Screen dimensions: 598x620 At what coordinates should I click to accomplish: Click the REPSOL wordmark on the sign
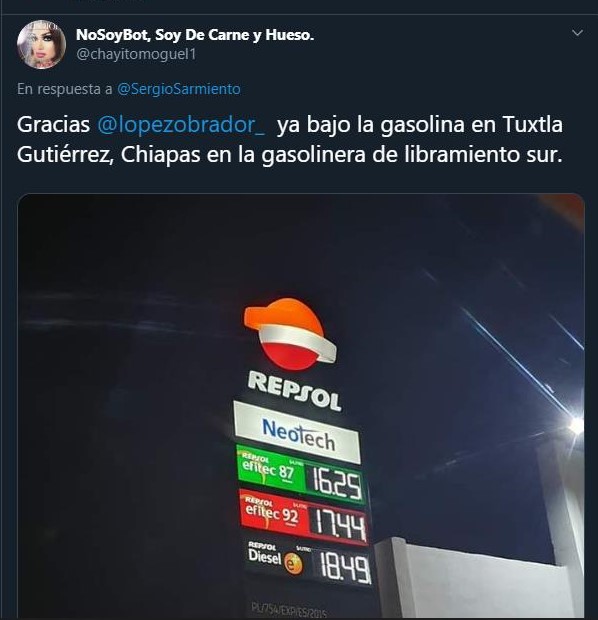[x=295, y=391]
